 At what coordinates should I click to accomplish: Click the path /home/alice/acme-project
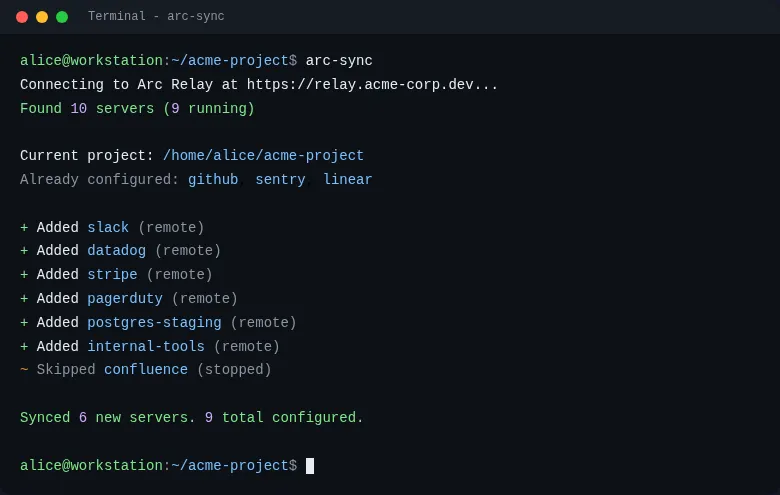tap(264, 156)
